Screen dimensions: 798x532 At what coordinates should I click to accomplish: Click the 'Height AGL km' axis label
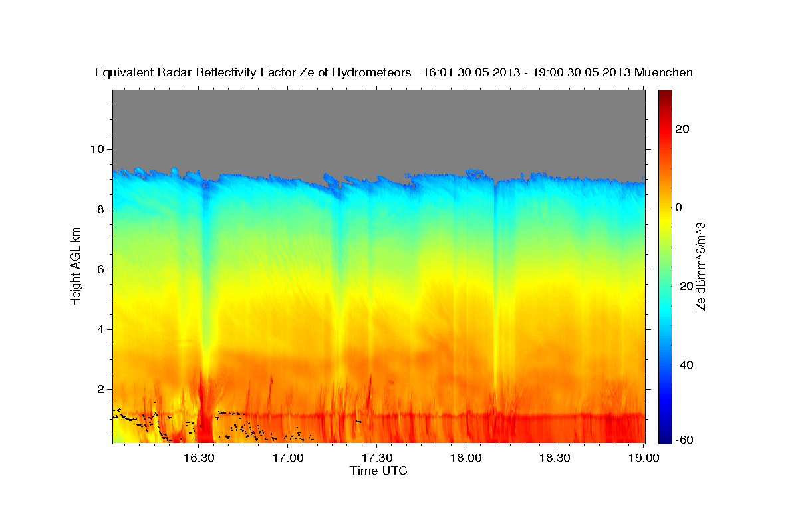point(76,265)
